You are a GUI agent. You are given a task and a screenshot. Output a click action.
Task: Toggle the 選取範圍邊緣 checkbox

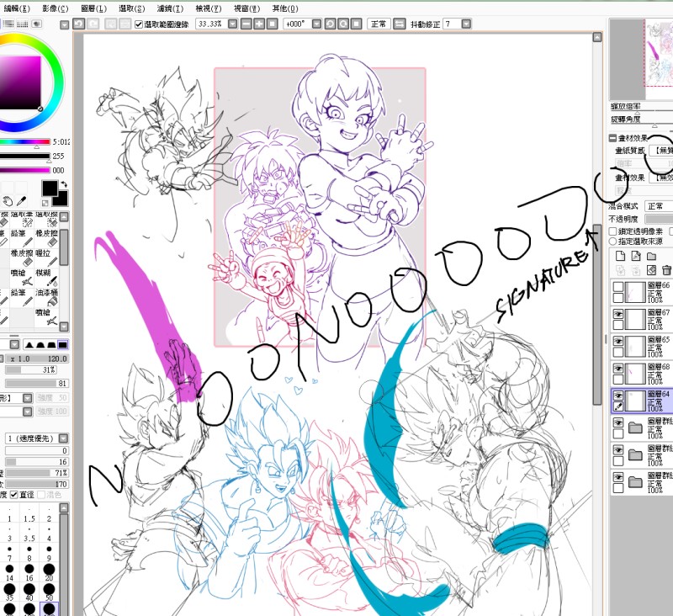click(x=138, y=24)
